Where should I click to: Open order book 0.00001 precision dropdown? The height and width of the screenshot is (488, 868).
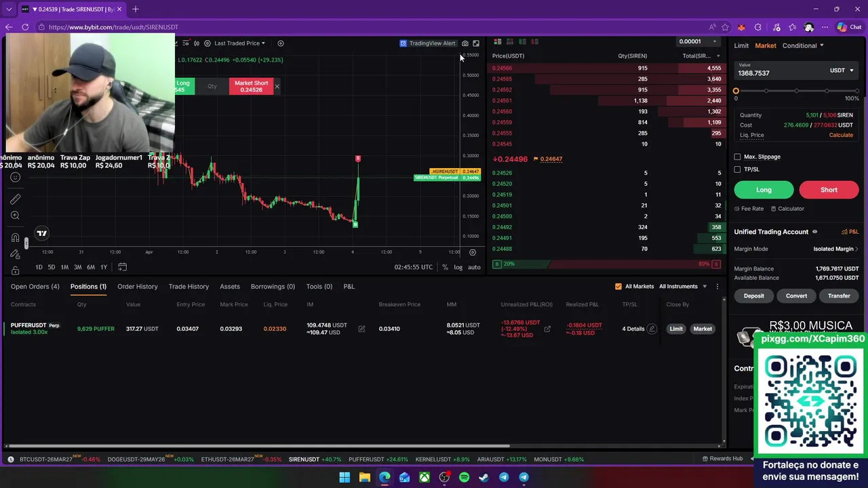click(x=698, y=42)
